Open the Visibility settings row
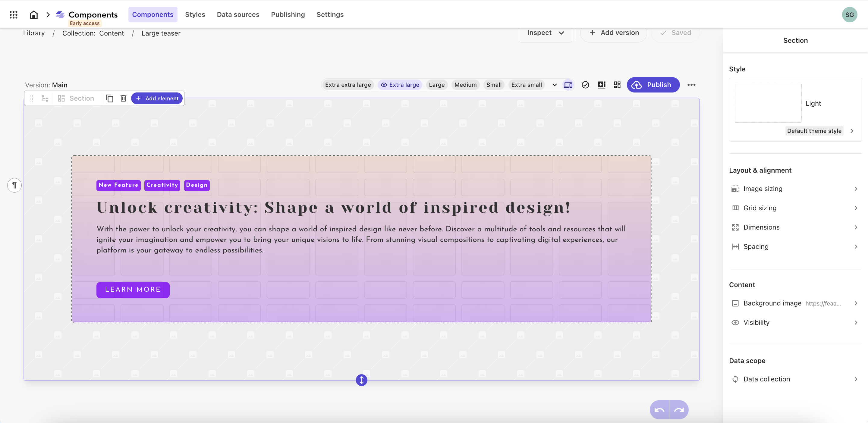Image resolution: width=868 pixels, height=423 pixels. 796,322
